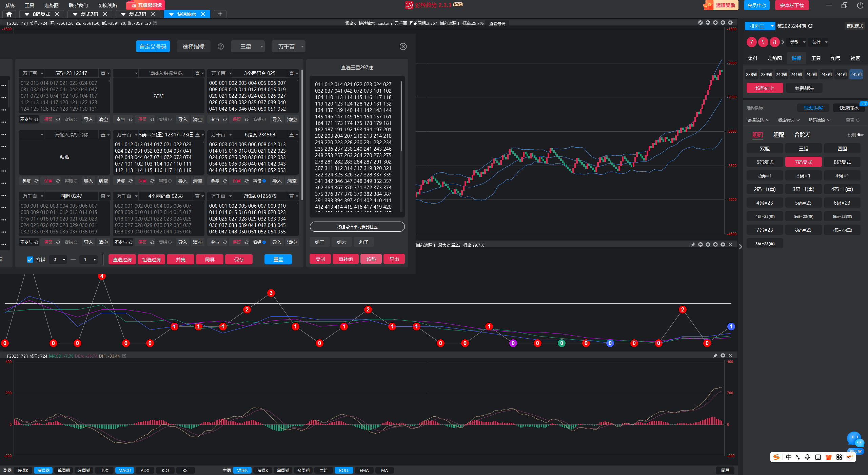Toggle the 说明 switch in indicator panel

click(860, 135)
